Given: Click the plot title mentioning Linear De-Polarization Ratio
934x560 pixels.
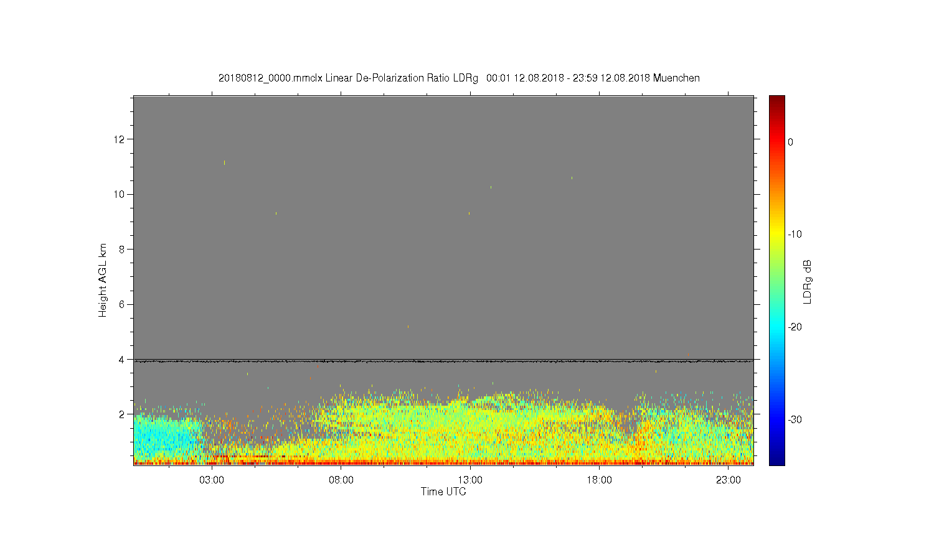Looking at the screenshot, I should click(x=459, y=78).
